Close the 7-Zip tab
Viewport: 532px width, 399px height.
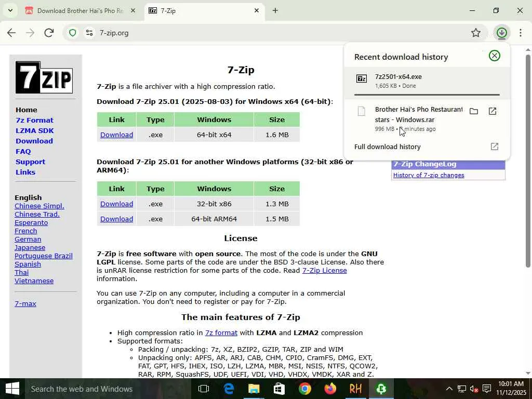coord(257,10)
